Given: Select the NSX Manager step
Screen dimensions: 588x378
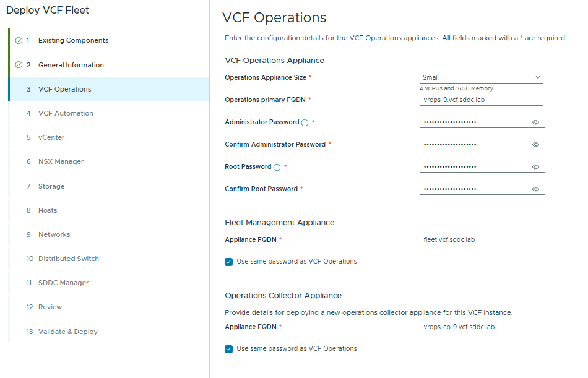Looking at the screenshot, I should (x=61, y=161).
